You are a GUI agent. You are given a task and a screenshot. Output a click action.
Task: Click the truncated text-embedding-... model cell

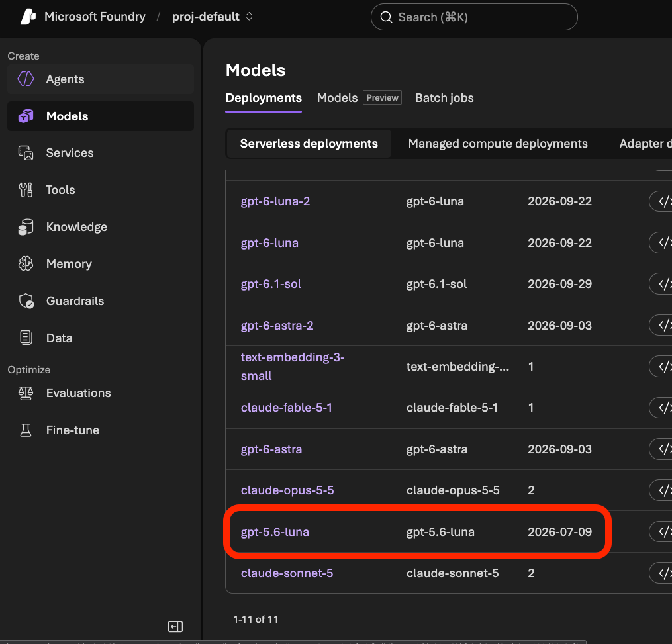tap(457, 367)
